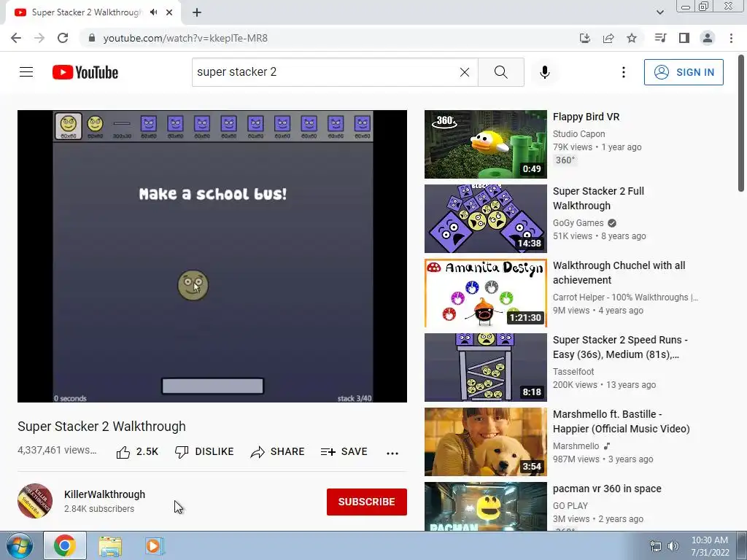The image size is (747, 560).
Task: Go forward in browser history
Action: click(x=39, y=38)
